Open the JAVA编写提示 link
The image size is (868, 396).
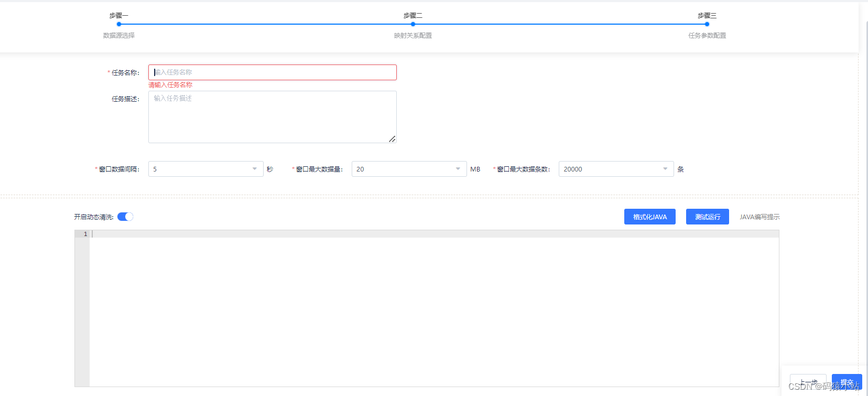[x=759, y=217]
